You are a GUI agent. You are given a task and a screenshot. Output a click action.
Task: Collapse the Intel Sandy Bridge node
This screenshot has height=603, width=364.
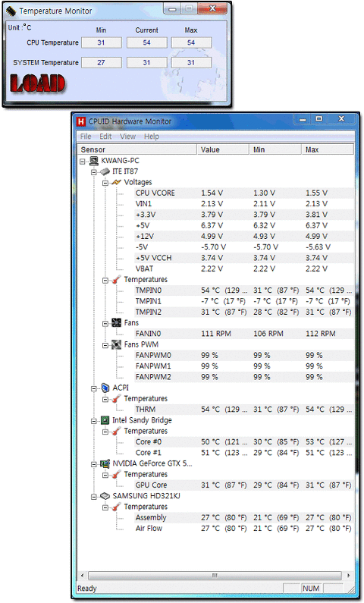coord(94,421)
